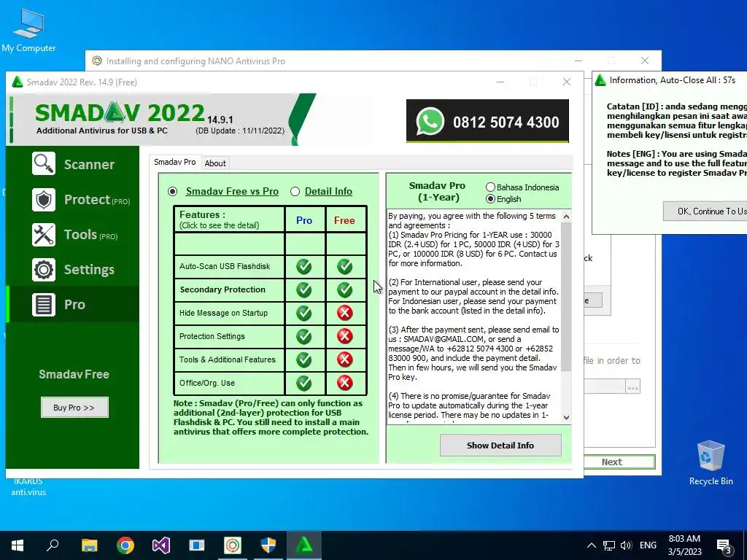Open Visual Studio from taskbar
Screen dimensions: 747x560
pos(161,545)
